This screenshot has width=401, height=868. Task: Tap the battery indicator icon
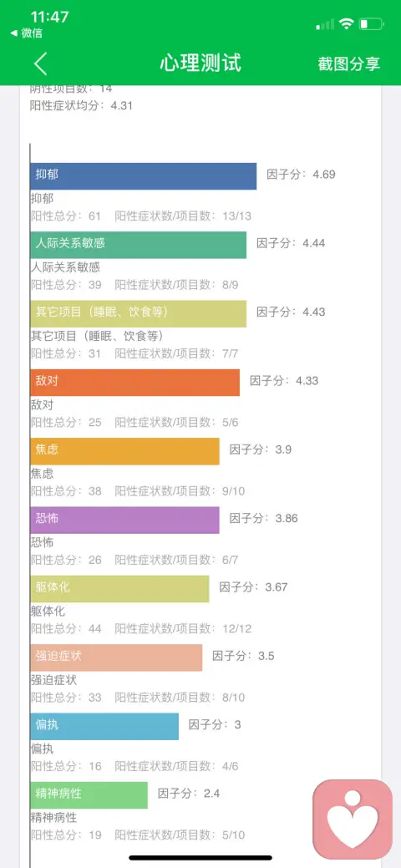pos(371,23)
